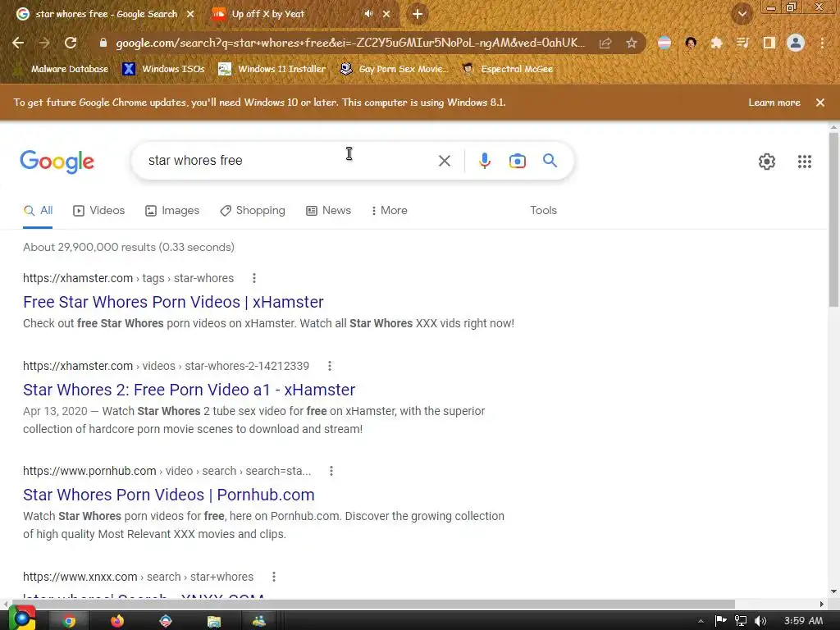Open the Windows Start button

click(x=21, y=619)
